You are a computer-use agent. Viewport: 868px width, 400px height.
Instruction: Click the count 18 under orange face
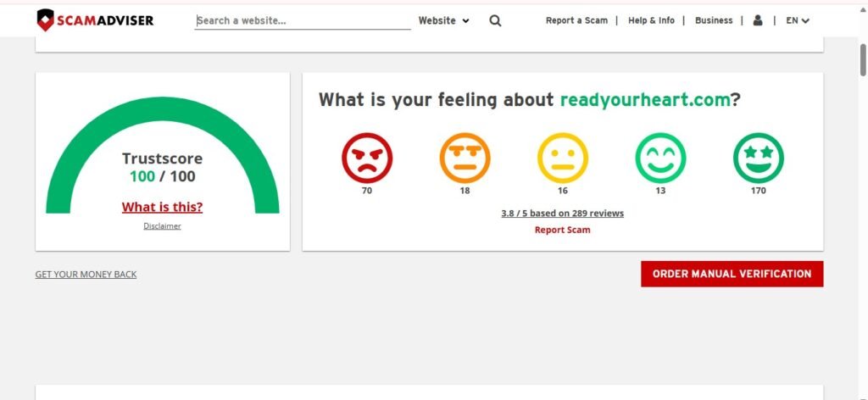click(465, 191)
